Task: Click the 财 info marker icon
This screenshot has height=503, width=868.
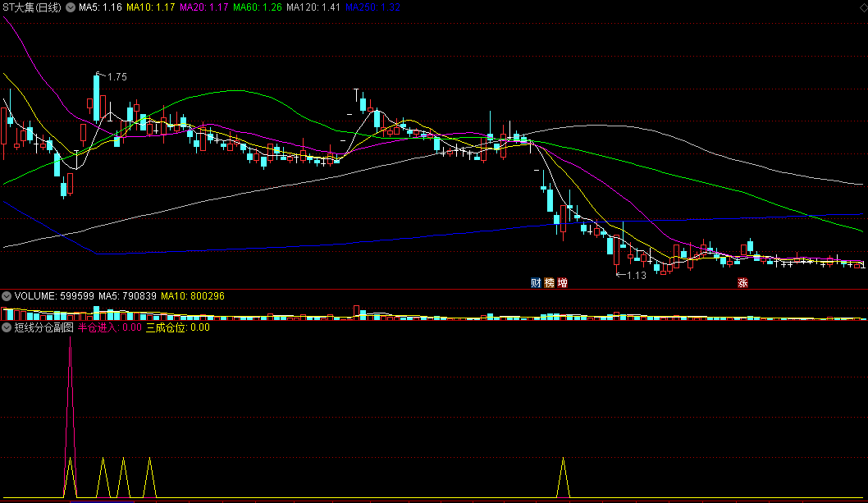Action: 535,283
